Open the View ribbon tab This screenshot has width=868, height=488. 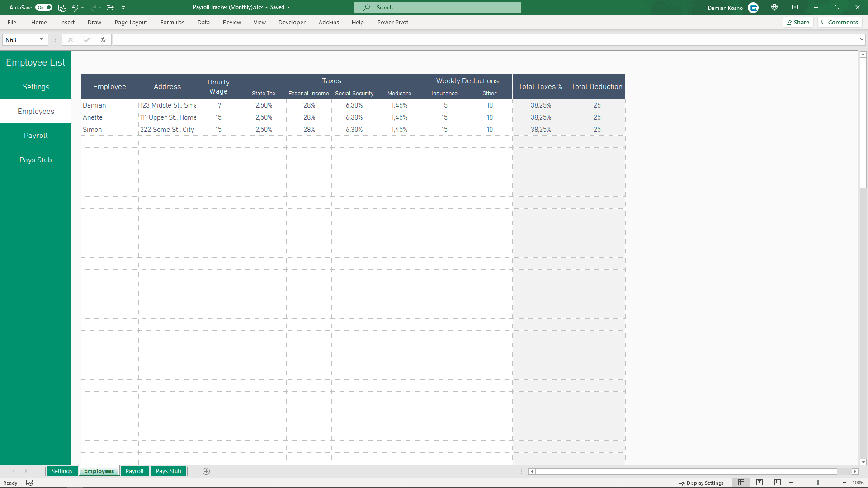point(259,22)
